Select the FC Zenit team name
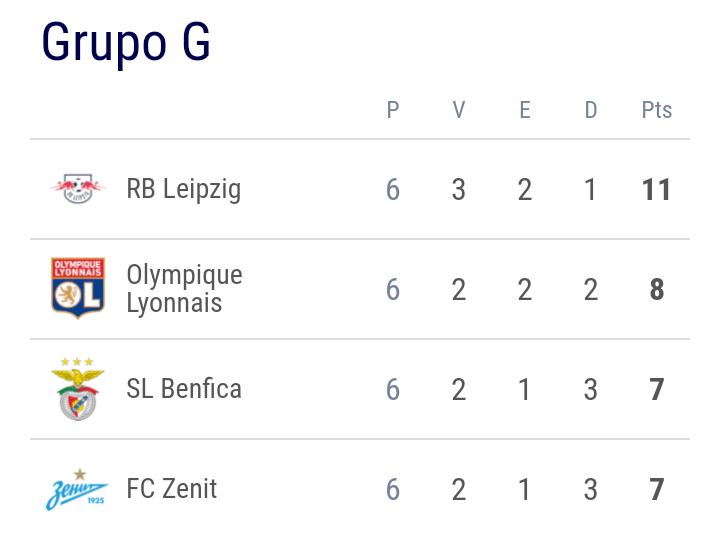 (172, 489)
